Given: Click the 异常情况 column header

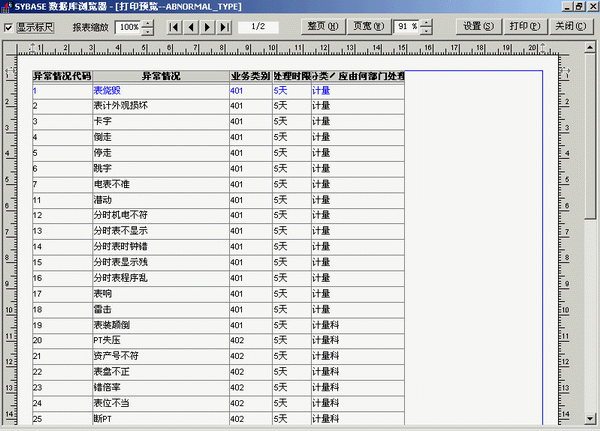Looking at the screenshot, I should pyautogui.click(x=160, y=76).
